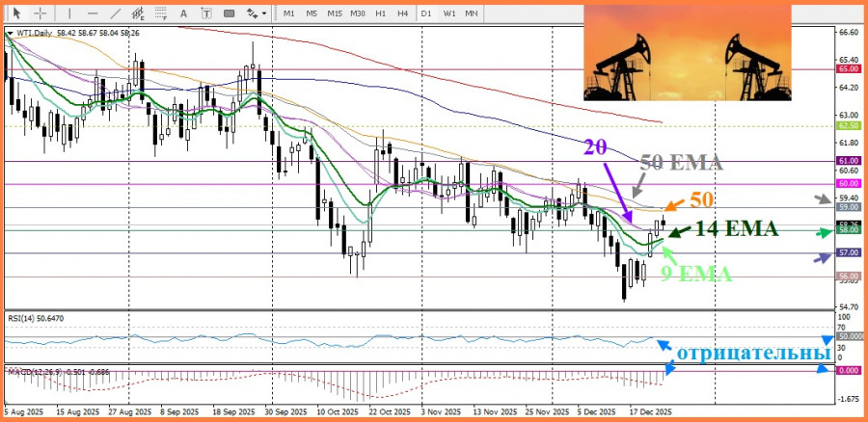Enable the H4 timeframe
The image size is (868, 422).
(402, 13)
